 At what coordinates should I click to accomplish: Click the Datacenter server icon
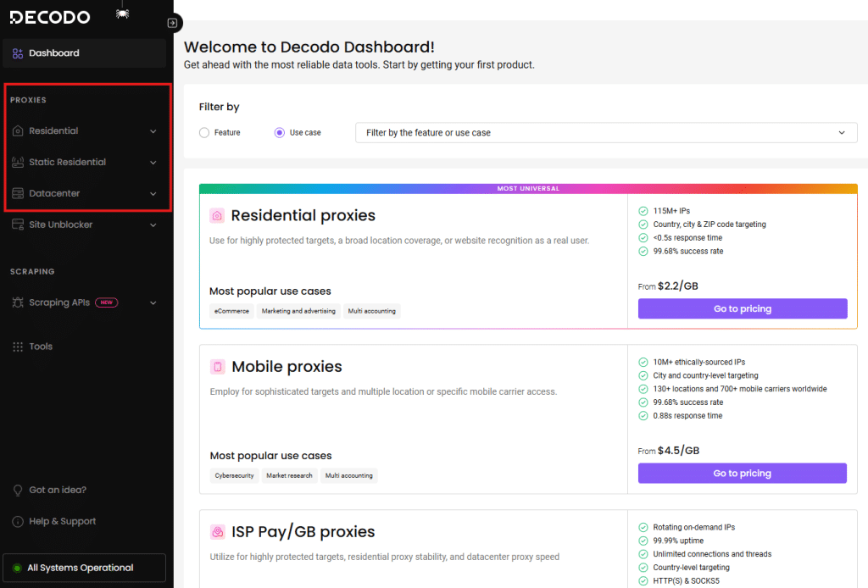tap(18, 194)
